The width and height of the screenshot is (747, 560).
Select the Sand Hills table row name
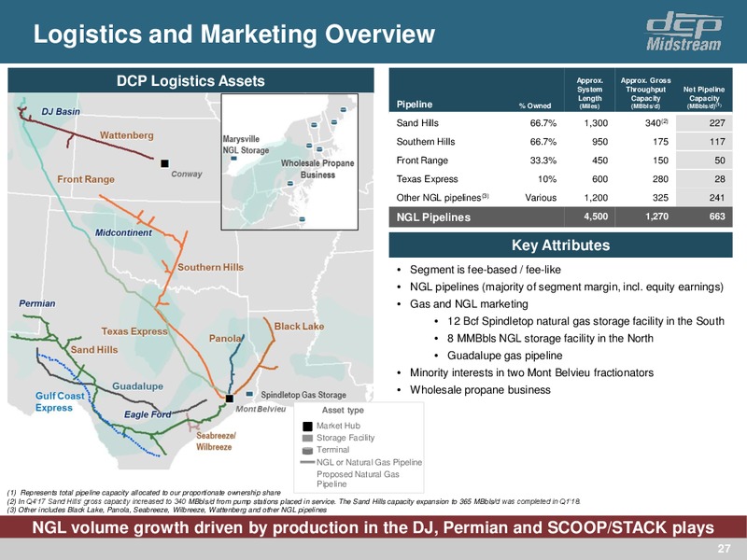click(417, 123)
